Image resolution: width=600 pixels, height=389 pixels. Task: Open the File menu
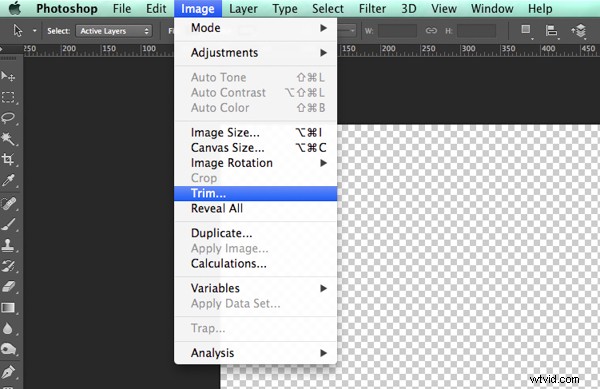point(122,8)
